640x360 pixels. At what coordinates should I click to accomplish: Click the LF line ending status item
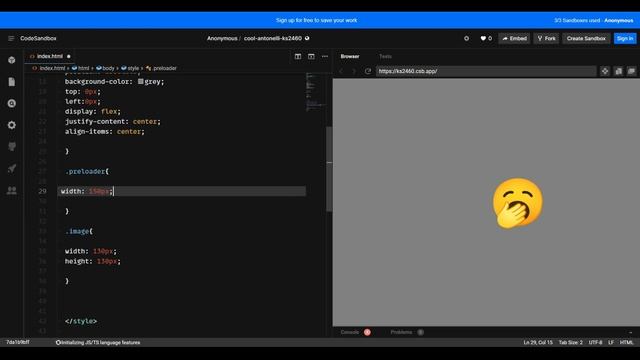tap(611, 342)
